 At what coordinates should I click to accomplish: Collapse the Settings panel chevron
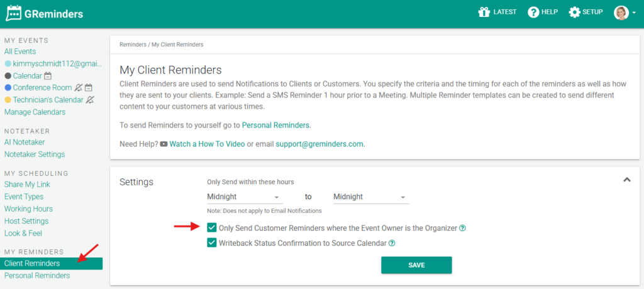[x=626, y=180]
